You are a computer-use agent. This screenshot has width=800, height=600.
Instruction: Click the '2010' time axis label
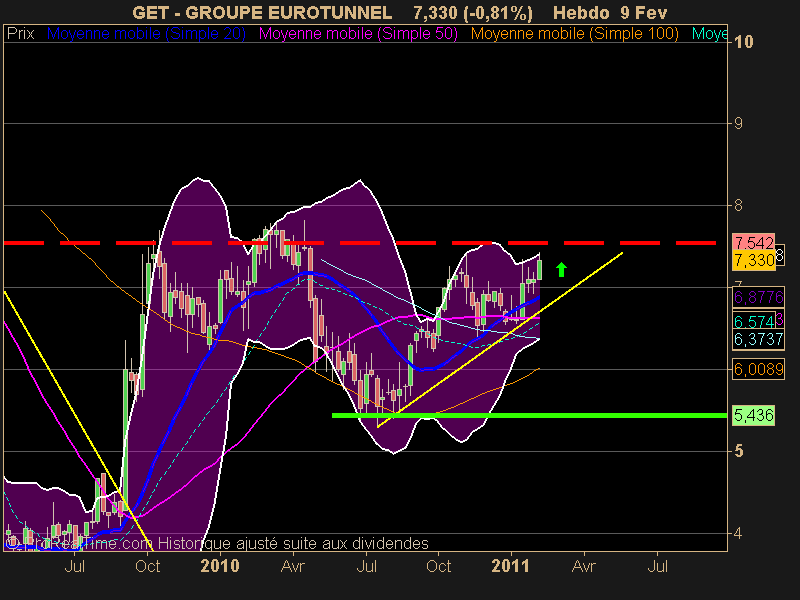click(220, 566)
